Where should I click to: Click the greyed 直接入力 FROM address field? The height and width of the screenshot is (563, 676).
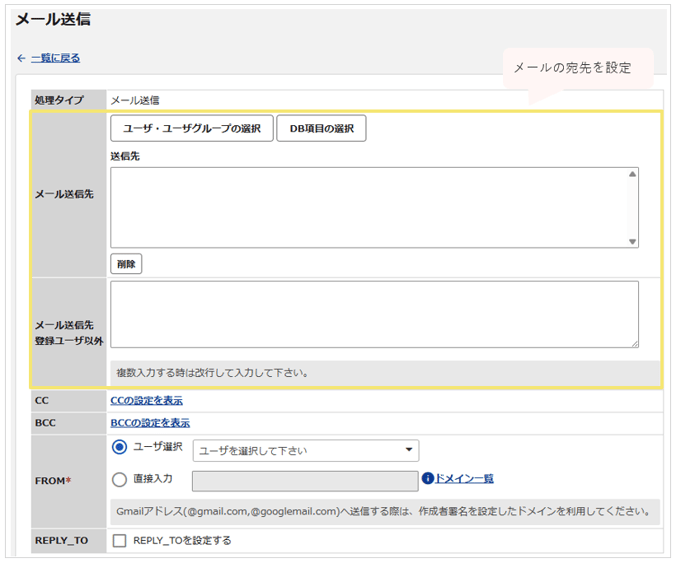click(x=305, y=481)
